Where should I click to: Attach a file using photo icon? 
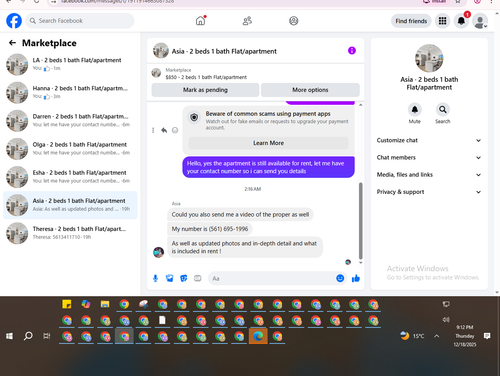click(170, 278)
